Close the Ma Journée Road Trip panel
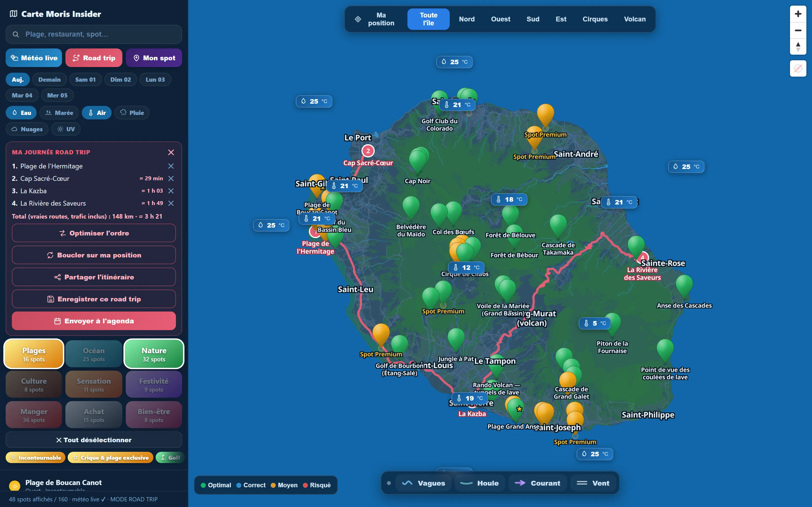Image resolution: width=812 pixels, height=507 pixels. (171, 152)
